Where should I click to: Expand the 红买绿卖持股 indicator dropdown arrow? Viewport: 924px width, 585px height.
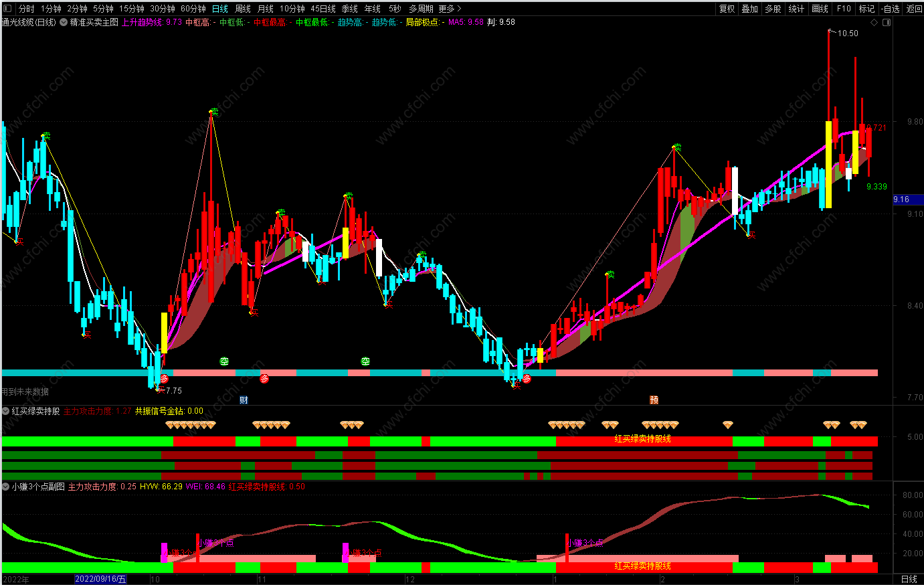(x=6, y=411)
